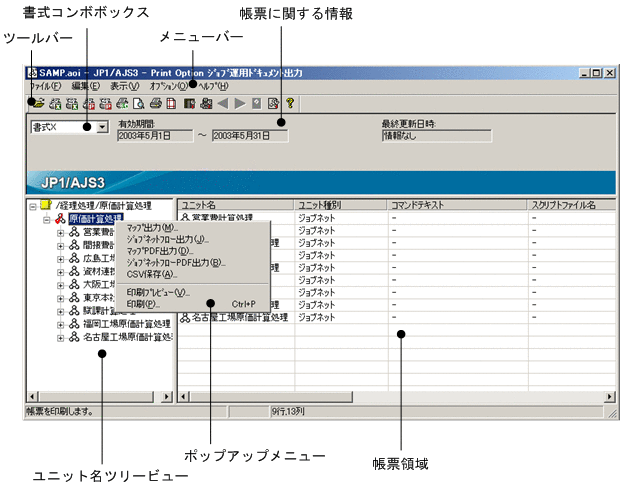Click the tree view's left scroll arrow
Viewport: 623px width, 488px height.
point(32,396)
